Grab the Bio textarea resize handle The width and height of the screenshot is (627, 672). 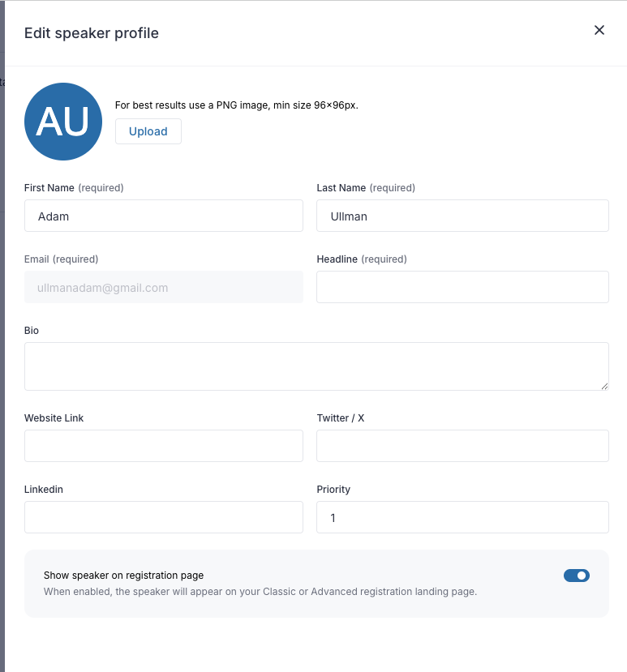point(604,386)
